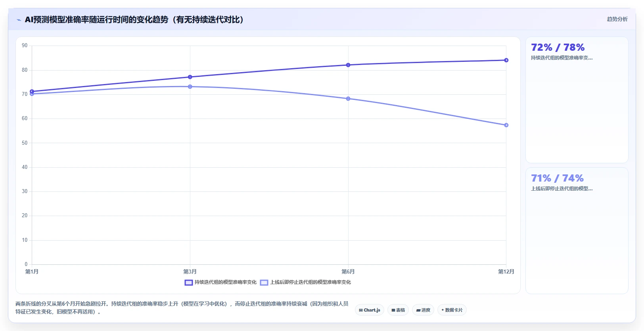The width and height of the screenshot is (644, 331).
Task: Click the 第3月 point on the stopped-iteration line
Action: coord(190,87)
